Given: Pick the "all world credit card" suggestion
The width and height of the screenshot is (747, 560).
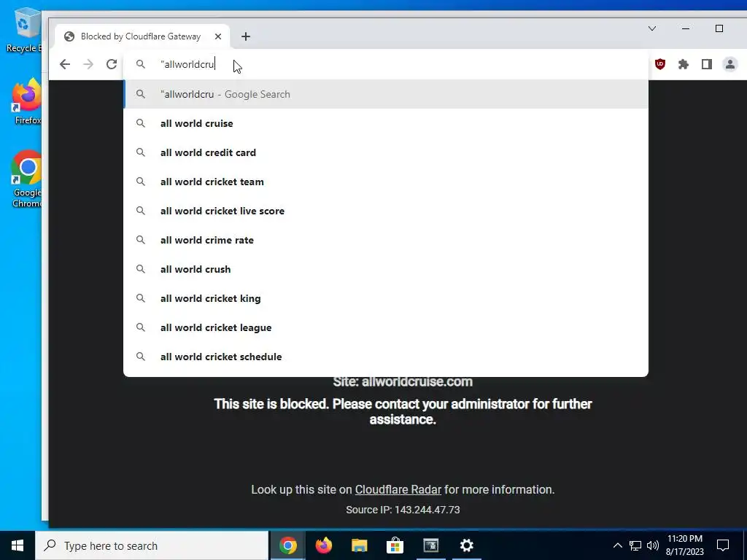Looking at the screenshot, I should coord(386,152).
